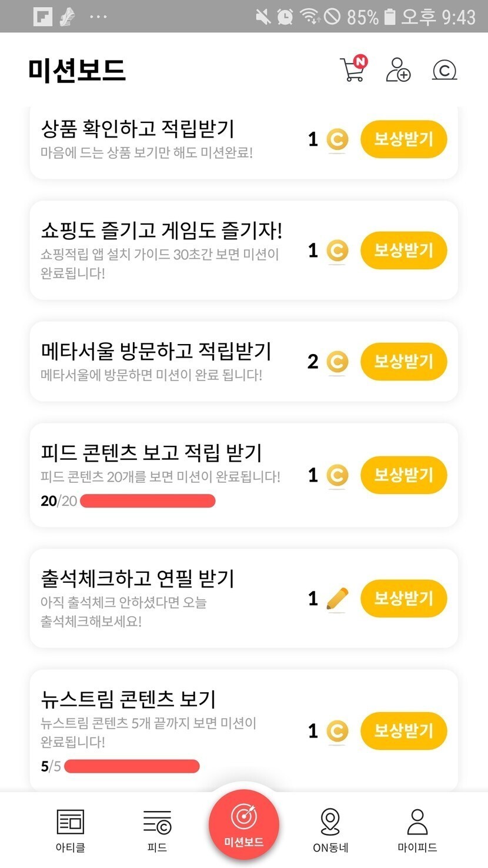The height and width of the screenshot is (868, 488).
Task: Tap the add friend icon
Action: pyautogui.click(x=398, y=70)
